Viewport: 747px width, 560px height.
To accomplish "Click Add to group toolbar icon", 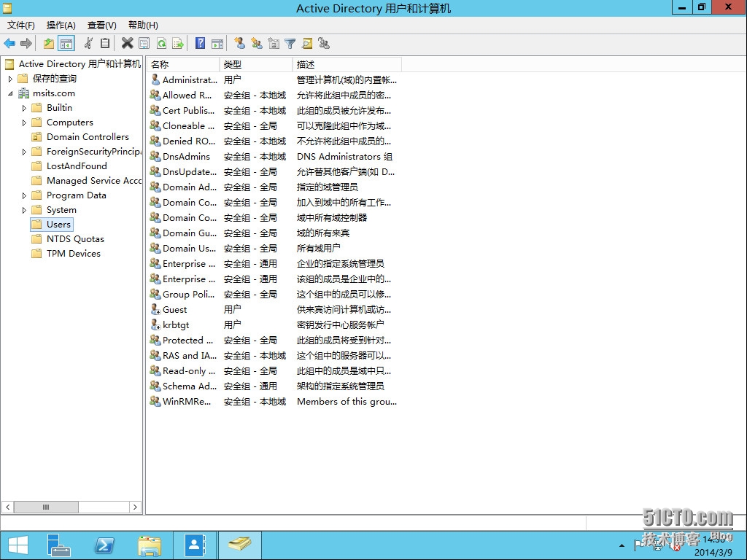I will pyautogui.click(x=324, y=44).
